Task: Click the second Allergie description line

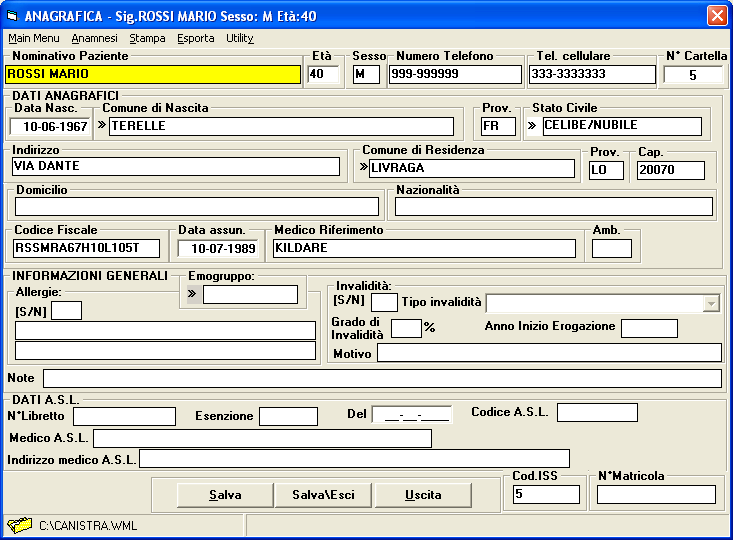Action: [165, 351]
